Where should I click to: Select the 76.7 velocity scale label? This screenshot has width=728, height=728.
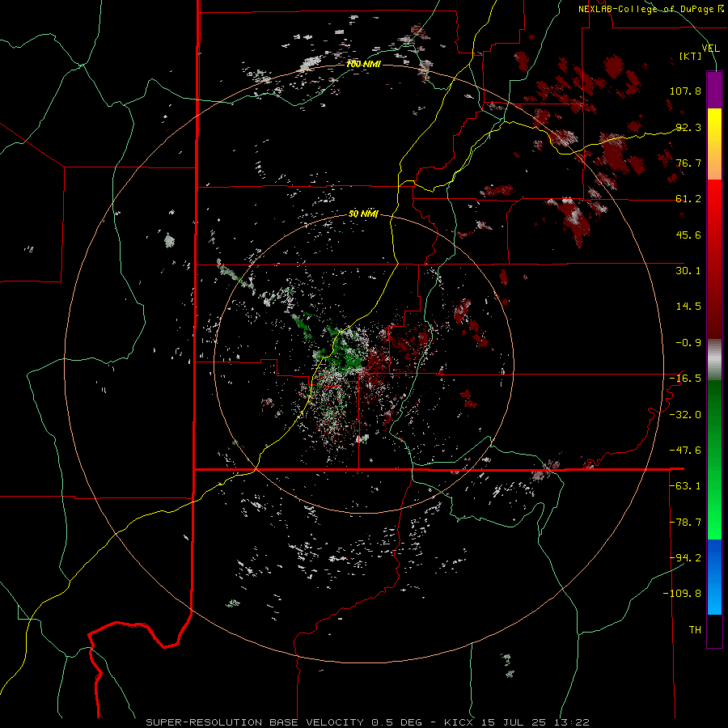(x=688, y=163)
